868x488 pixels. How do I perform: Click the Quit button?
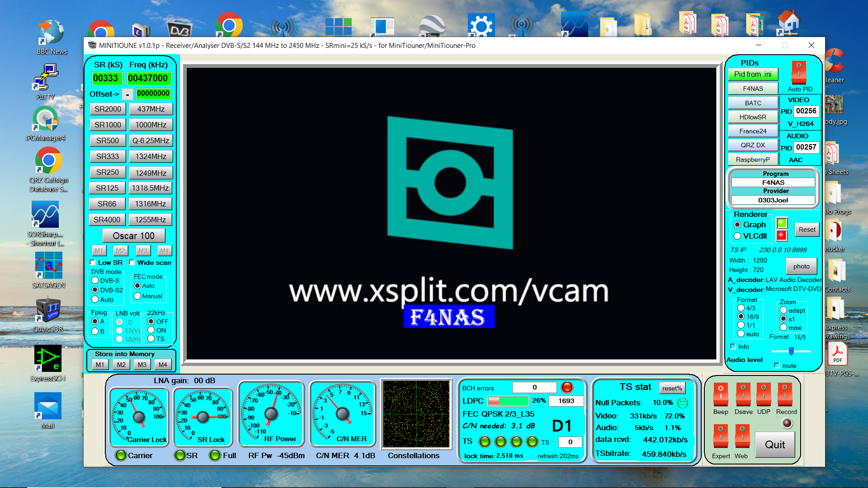[775, 445]
